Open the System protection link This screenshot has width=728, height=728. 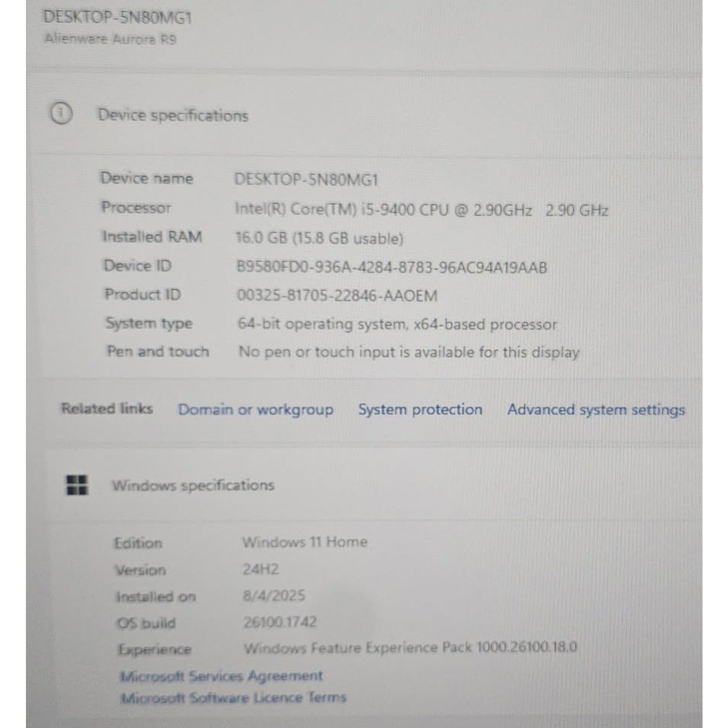[x=420, y=409]
